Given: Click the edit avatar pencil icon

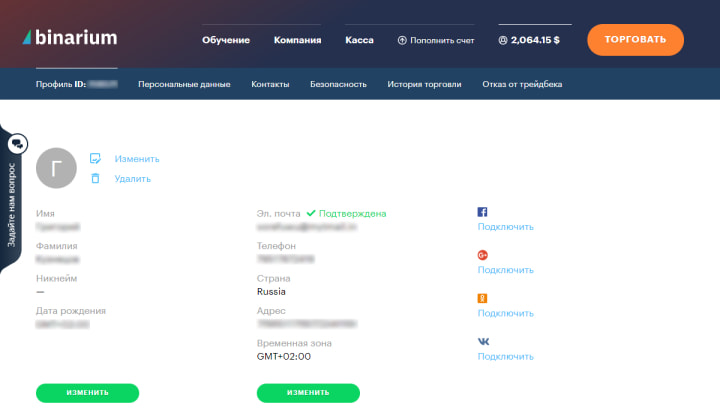Looking at the screenshot, I should pyautogui.click(x=96, y=158).
